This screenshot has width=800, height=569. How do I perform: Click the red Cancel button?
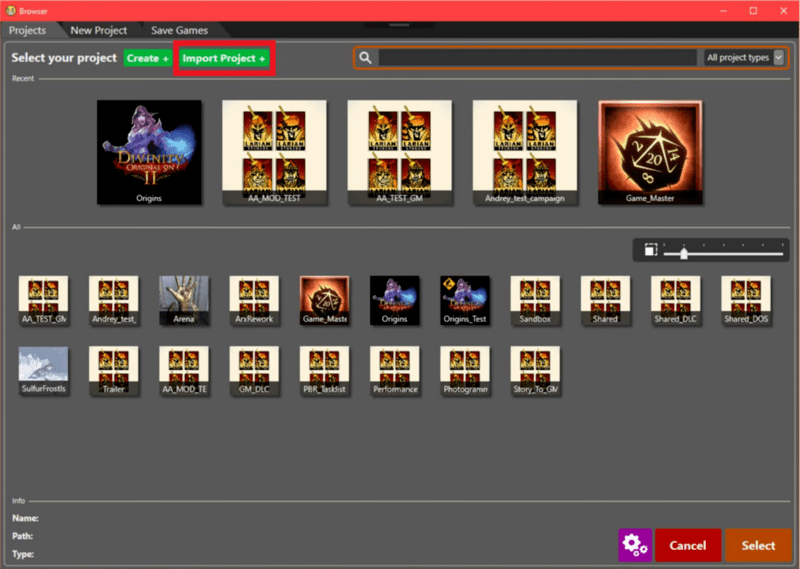(688, 545)
